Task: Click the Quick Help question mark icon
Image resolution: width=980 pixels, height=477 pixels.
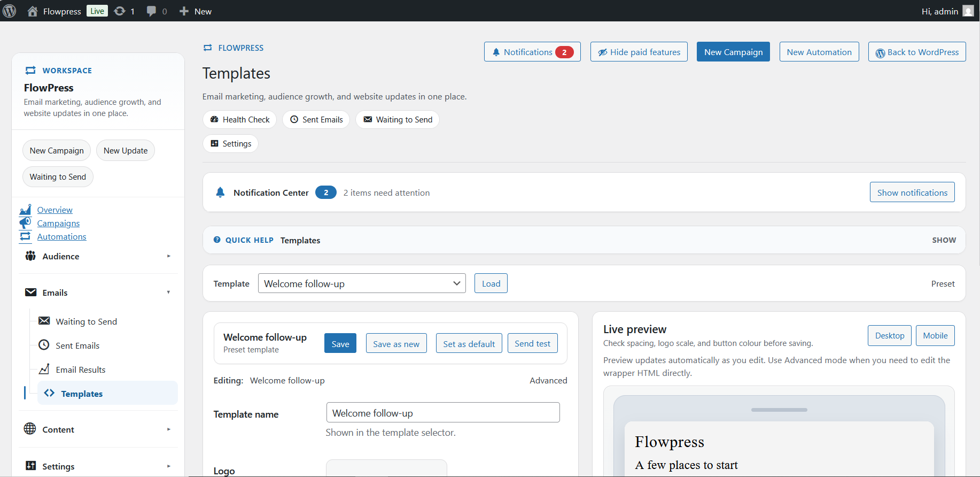Action: (x=217, y=240)
